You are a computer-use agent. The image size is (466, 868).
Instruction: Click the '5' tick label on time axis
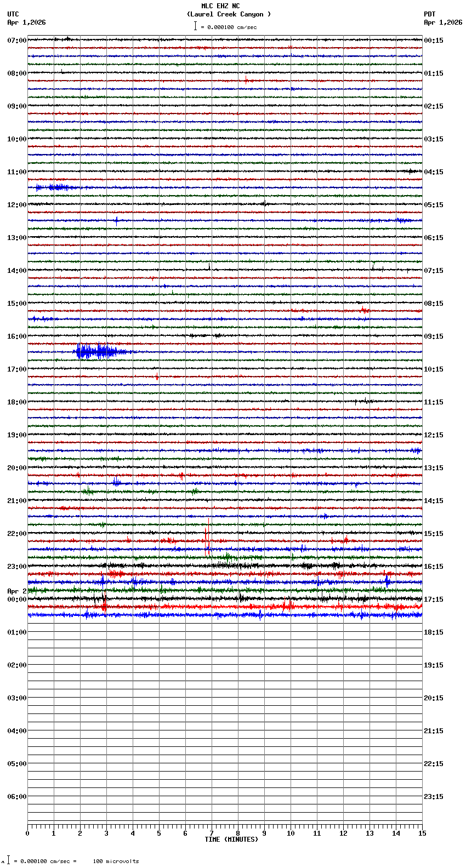click(x=159, y=833)
